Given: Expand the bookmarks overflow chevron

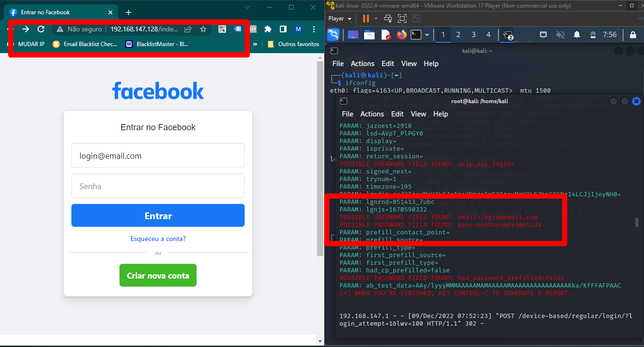Looking at the screenshot, I should click(x=255, y=44).
